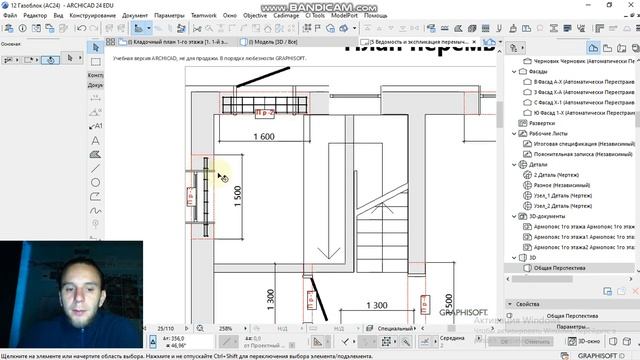Select Узел_1 Деталь tree item
The width and height of the screenshot is (640, 360).
[x=558, y=196]
